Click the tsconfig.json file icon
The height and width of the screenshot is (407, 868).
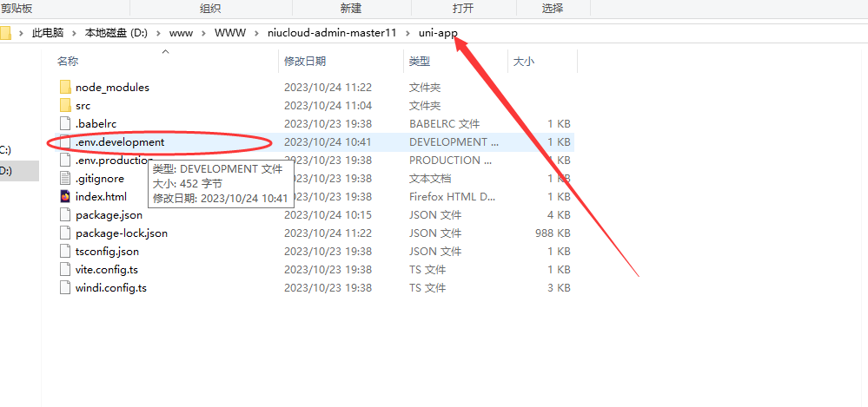tap(65, 252)
